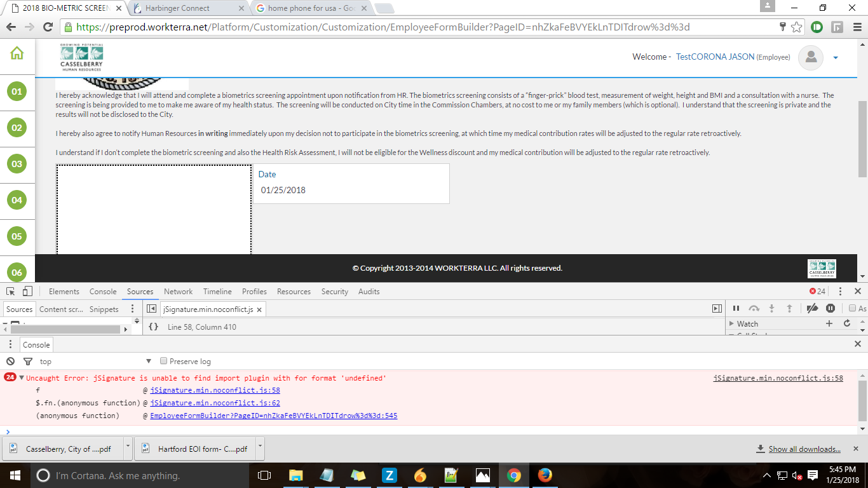Click the Date field showing 01/25/2018
This screenshot has height=488, width=868.
(351, 190)
